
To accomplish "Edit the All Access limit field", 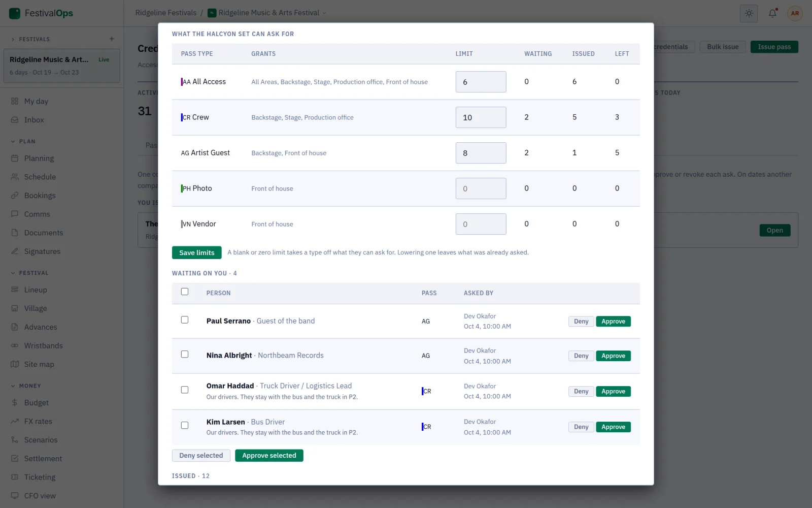I will pos(481,82).
